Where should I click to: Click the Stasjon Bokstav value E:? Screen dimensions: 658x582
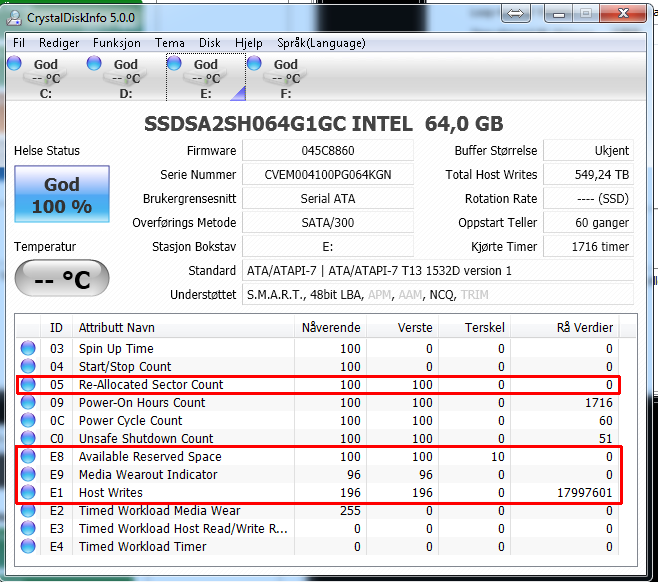tap(328, 246)
